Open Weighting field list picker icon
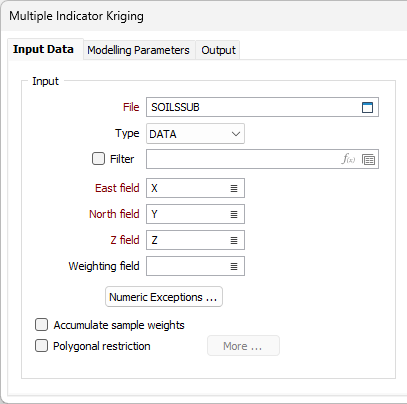The width and height of the screenshot is (407, 404). [234, 266]
